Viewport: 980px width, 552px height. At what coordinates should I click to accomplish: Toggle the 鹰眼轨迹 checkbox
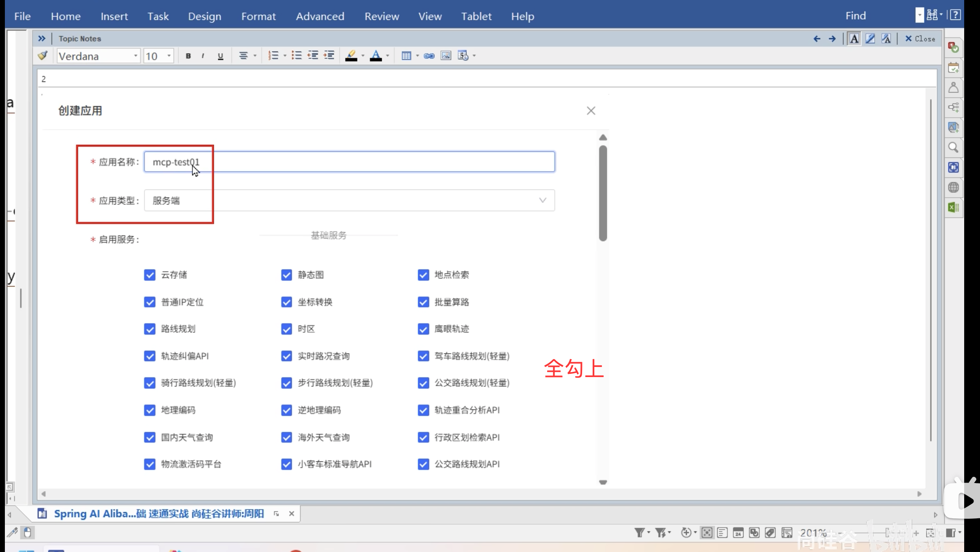(x=423, y=329)
